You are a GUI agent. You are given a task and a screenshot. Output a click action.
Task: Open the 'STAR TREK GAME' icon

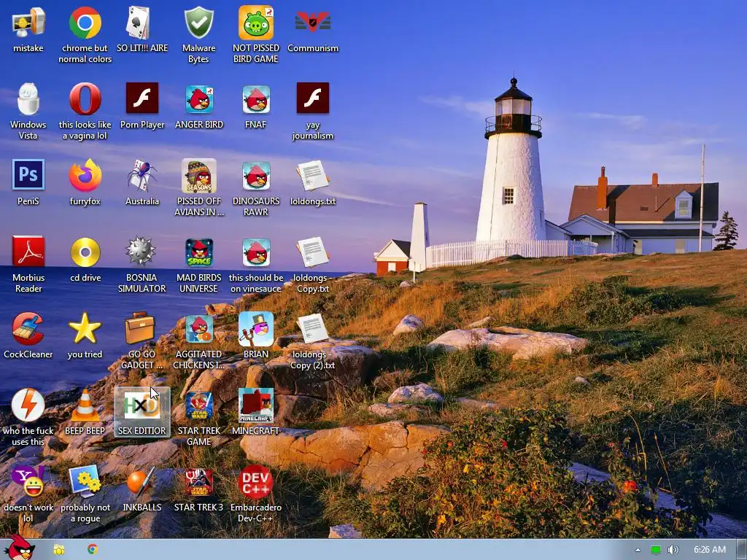click(198, 405)
